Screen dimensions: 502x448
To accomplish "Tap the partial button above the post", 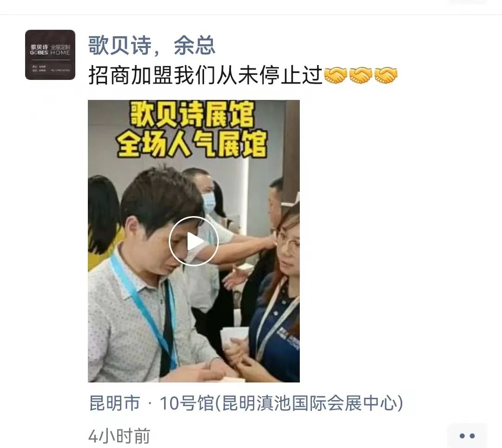I will coord(468,1).
